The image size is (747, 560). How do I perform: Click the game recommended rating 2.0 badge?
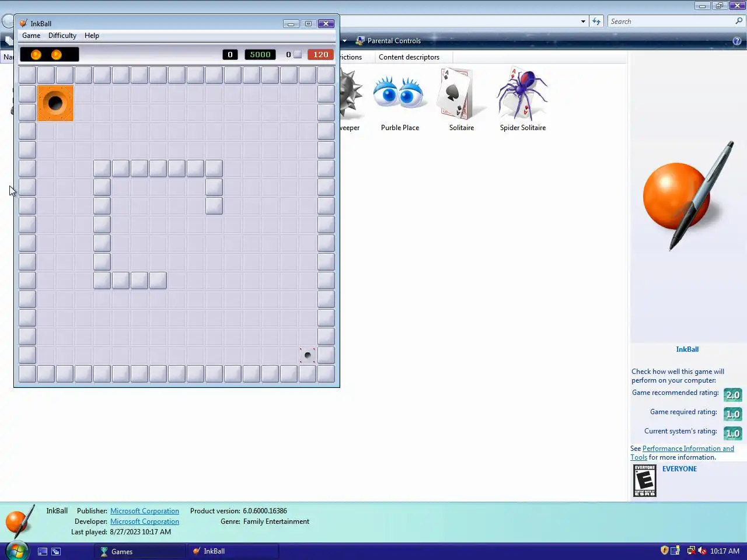click(732, 395)
